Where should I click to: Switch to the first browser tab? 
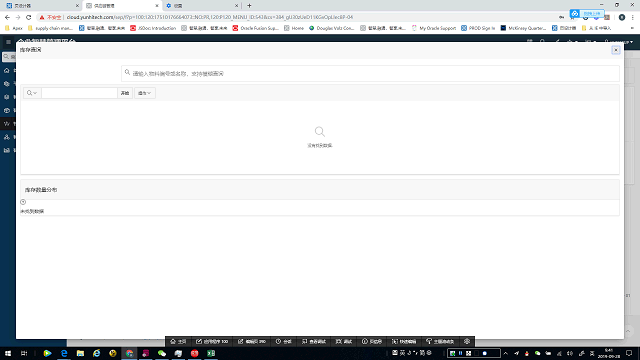(42, 6)
